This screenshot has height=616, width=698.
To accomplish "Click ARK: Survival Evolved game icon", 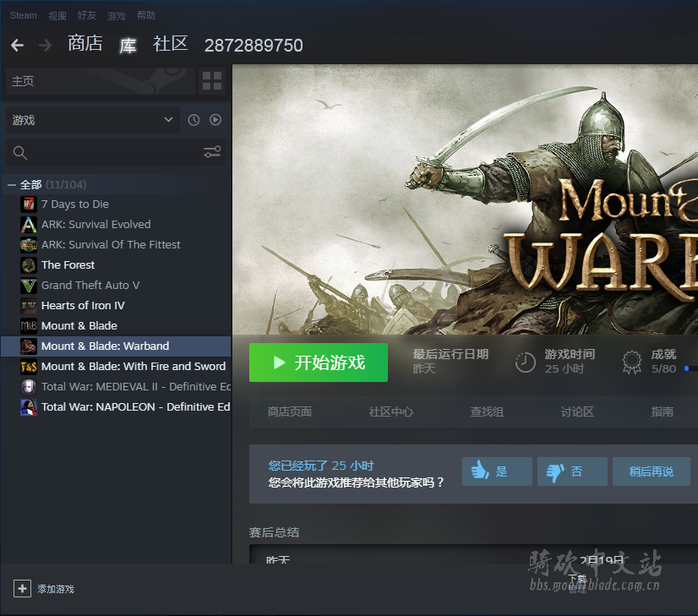I will click(29, 225).
